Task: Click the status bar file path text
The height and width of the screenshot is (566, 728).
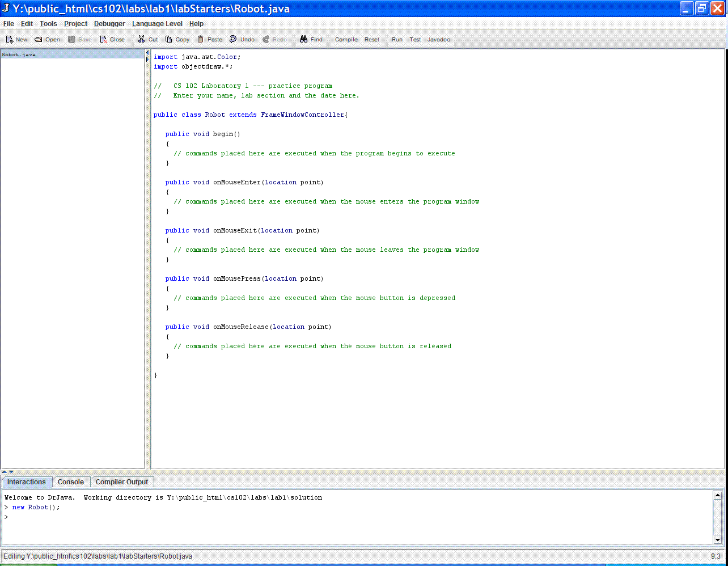Action: pos(98,556)
